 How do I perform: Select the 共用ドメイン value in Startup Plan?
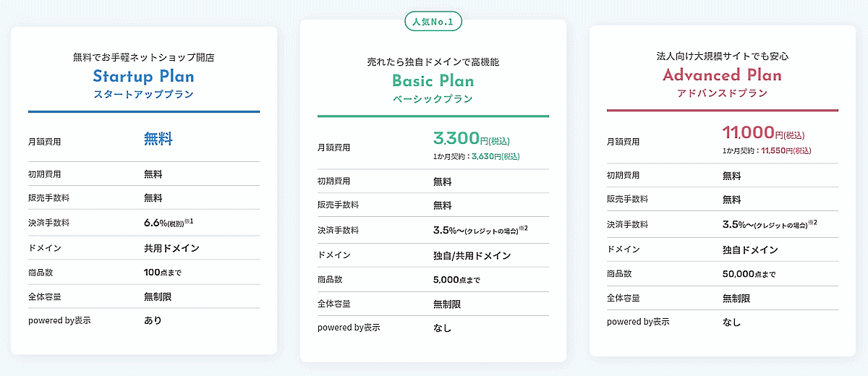[x=171, y=248]
